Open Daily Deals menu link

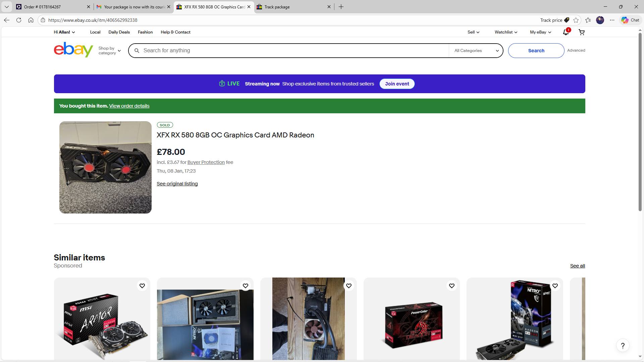pyautogui.click(x=119, y=32)
